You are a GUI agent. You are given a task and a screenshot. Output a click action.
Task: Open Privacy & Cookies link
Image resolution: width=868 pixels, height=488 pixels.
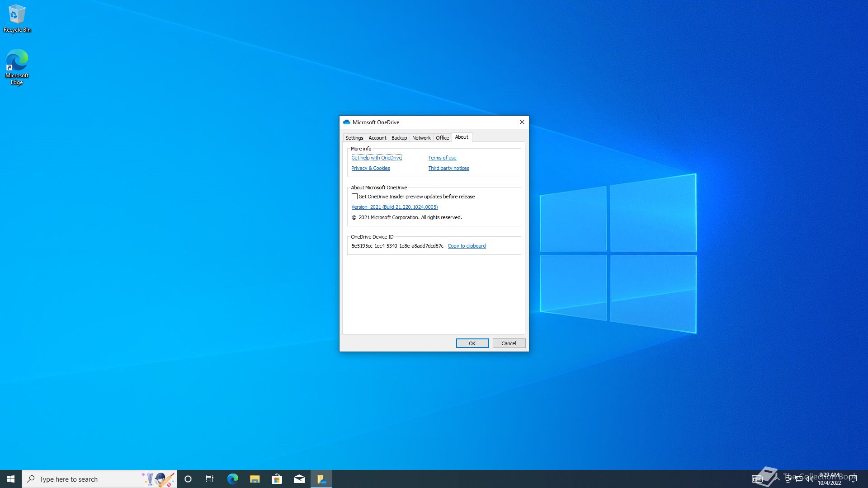[x=371, y=168]
